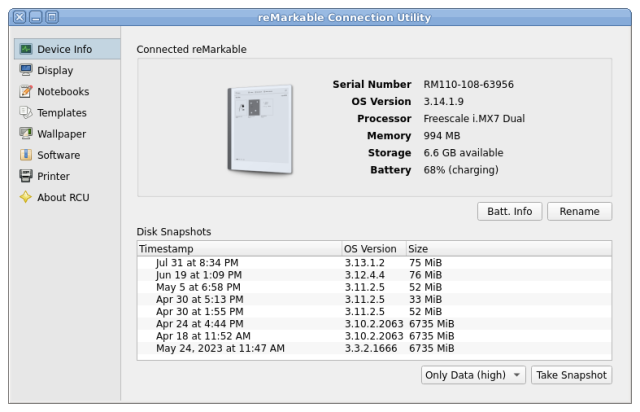Open the Templates icon in sidebar

click(26, 113)
